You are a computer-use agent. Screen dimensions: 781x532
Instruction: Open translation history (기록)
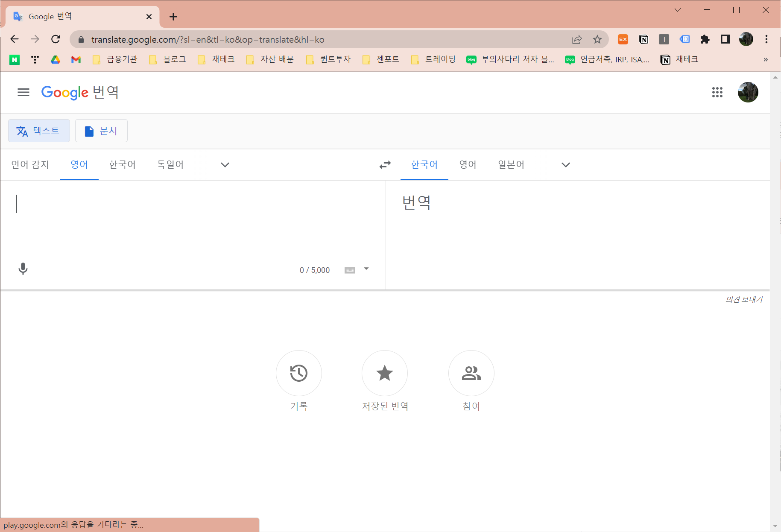point(299,373)
